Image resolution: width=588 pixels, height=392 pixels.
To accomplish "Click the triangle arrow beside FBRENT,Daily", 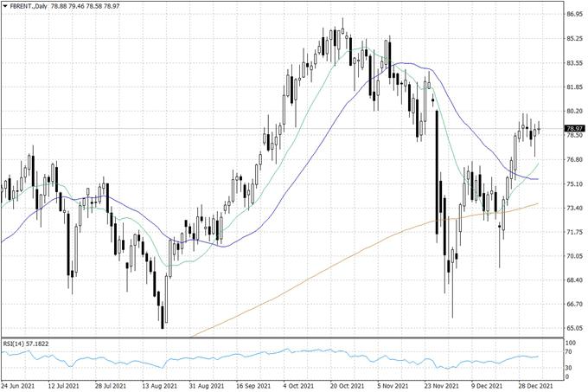I will click(x=5, y=6).
